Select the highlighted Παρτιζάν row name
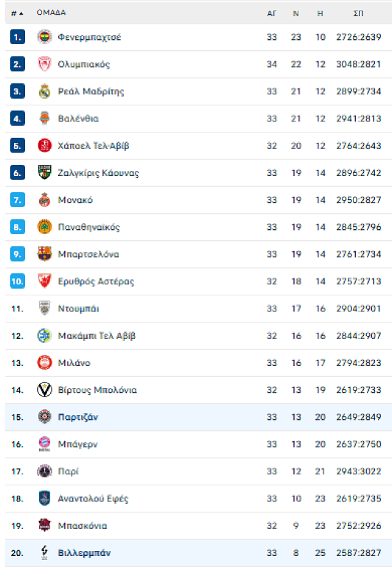This screenshot has width=392, height=573. [78, 417]
